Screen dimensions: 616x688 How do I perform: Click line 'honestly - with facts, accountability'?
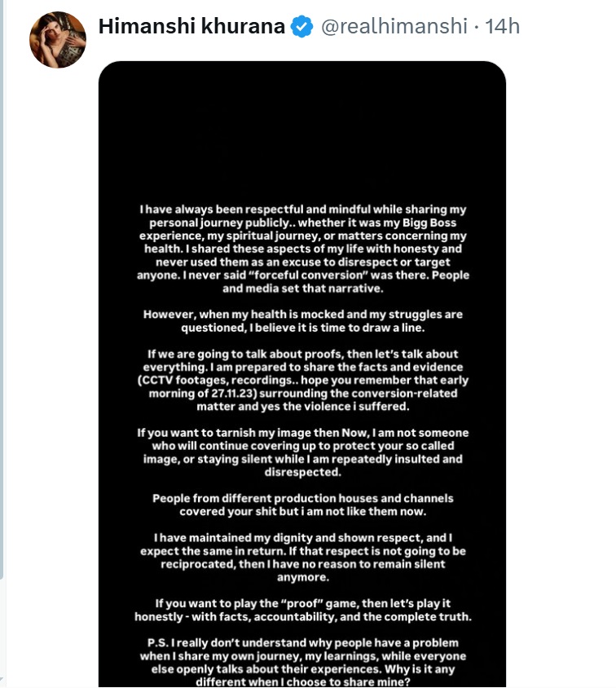pyautogui.click(x=303, y=617)
